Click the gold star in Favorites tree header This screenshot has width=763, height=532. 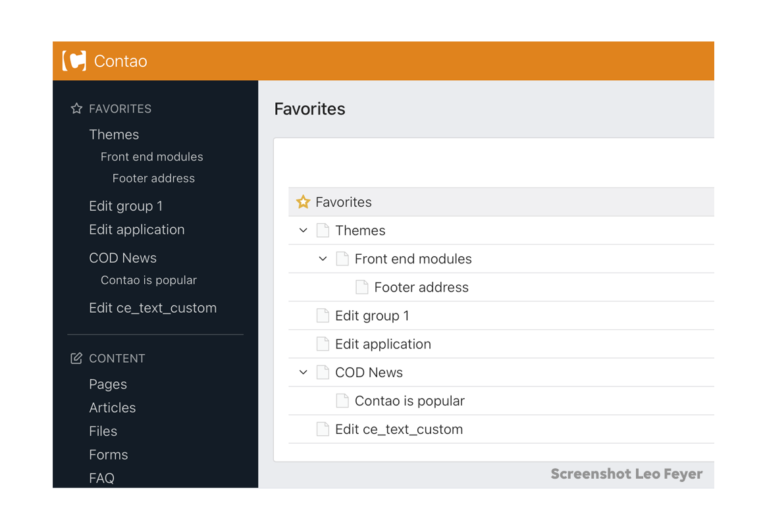pos(303,202)
